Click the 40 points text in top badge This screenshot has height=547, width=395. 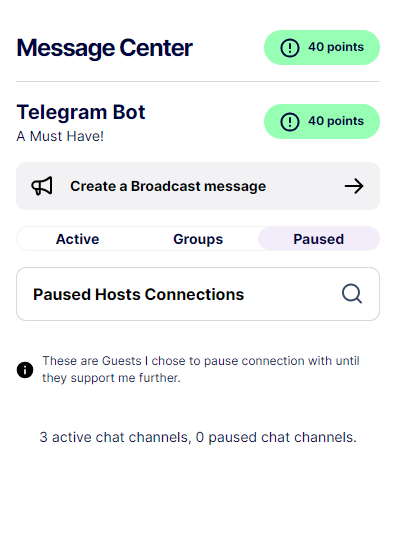(x=336, y=47)
